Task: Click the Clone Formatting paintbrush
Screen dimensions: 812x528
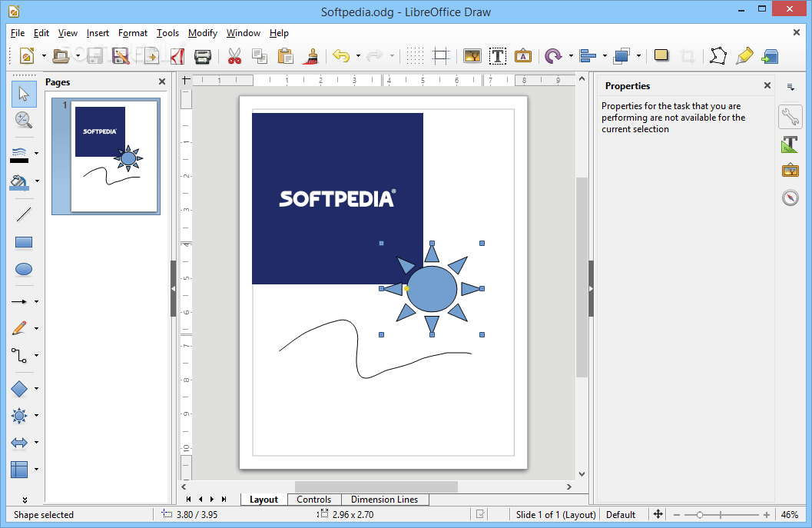Action: point(311,56)
